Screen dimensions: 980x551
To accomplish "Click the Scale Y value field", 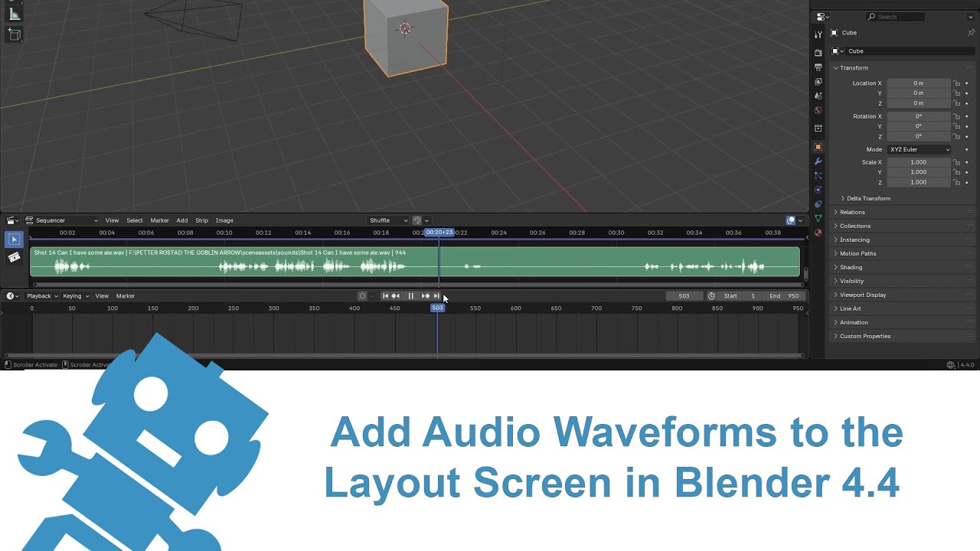I will (x=918, y=172).
